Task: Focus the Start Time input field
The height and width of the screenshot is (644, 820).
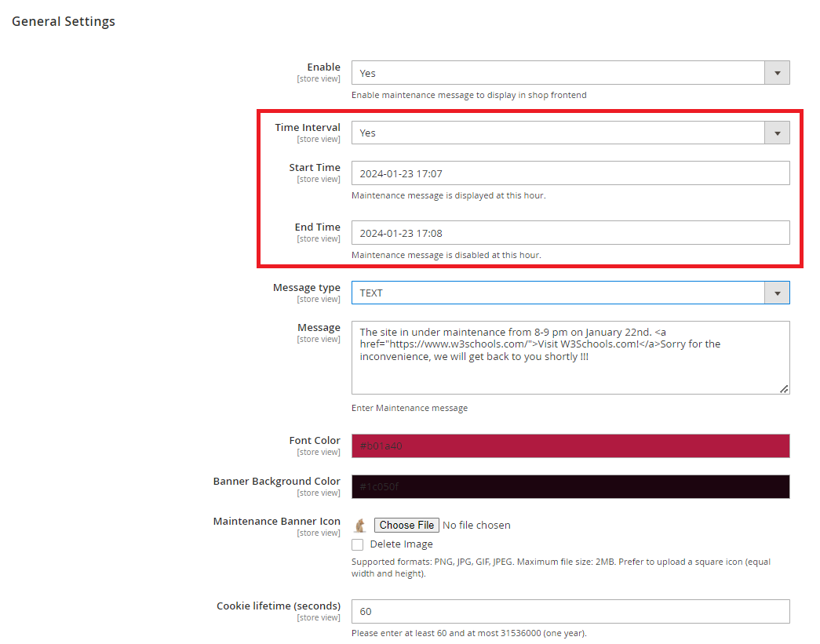Action: pos(570,173)
